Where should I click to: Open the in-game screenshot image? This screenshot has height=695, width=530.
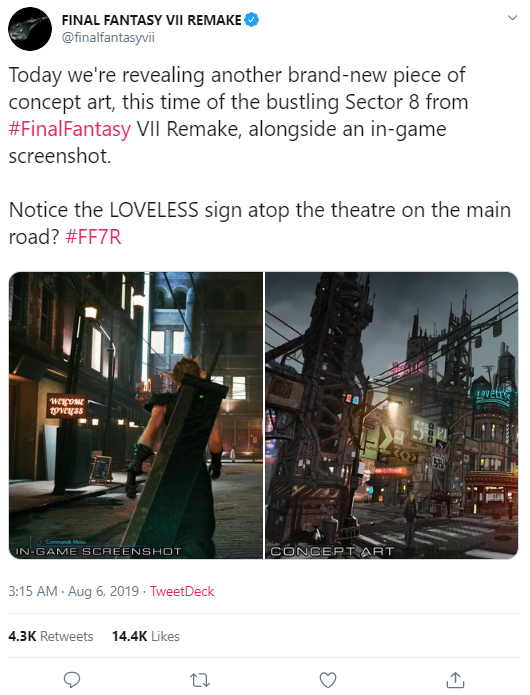(x=136, y=415)
